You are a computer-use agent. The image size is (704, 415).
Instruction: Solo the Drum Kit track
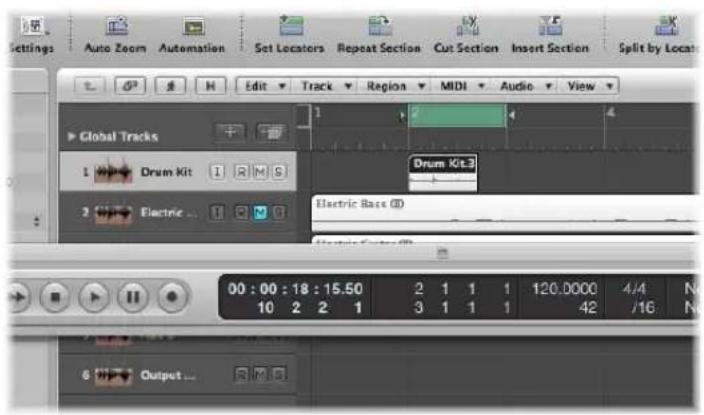[x=279, y=172]
